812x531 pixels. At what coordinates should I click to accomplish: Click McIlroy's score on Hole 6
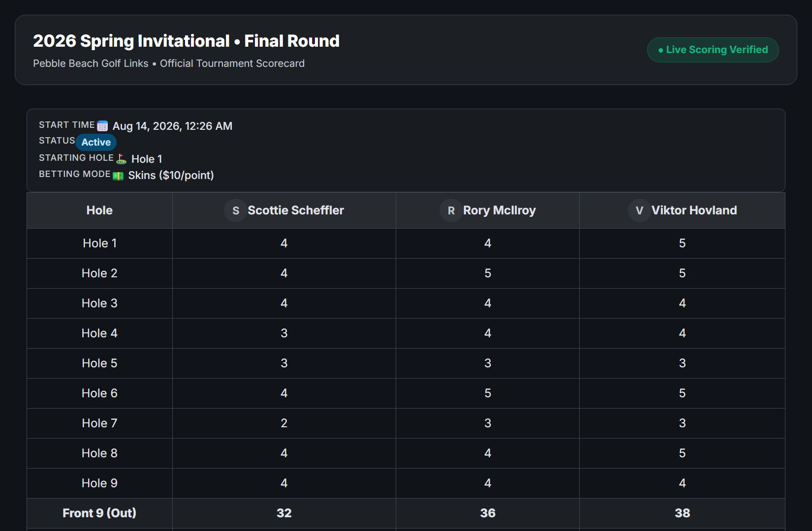[488, 393]
